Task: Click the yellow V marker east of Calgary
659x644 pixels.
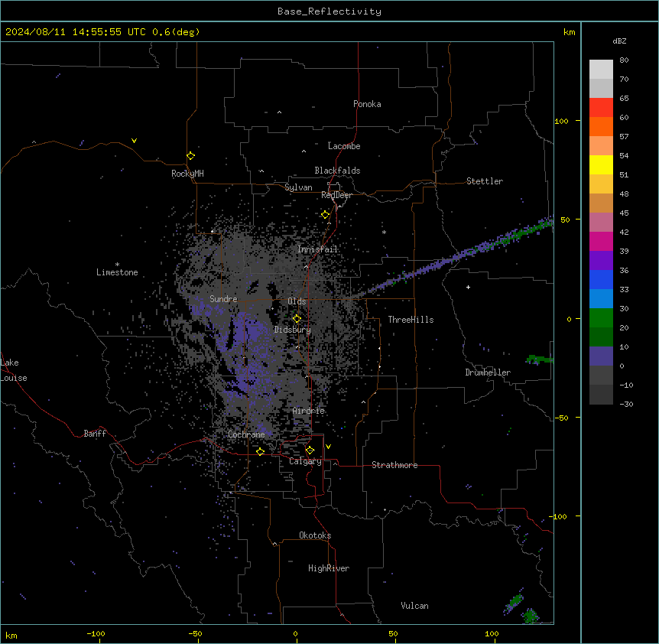Action: tap(328, 447)
